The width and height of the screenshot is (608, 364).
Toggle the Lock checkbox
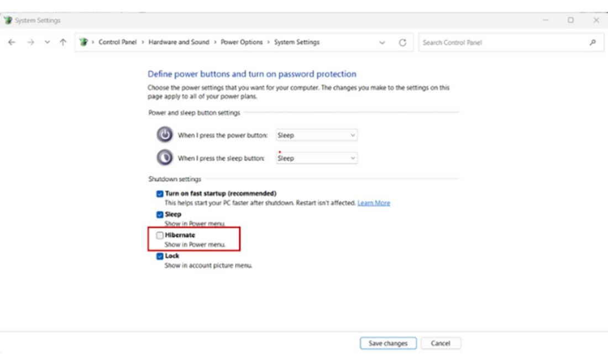[160, 256]
